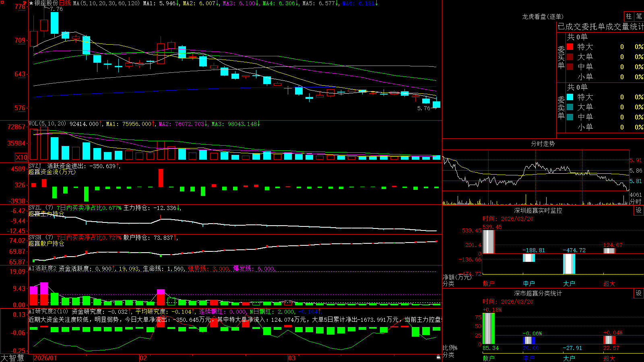The height and width of the screenshot is (362, 644).
Task: Click the 超赢主力持仓 label
Action: point(46,214)
